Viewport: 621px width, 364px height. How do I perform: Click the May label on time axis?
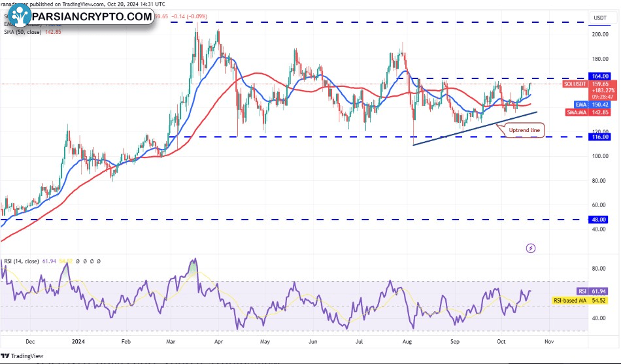pyautogui.click(x=265, y=341)
